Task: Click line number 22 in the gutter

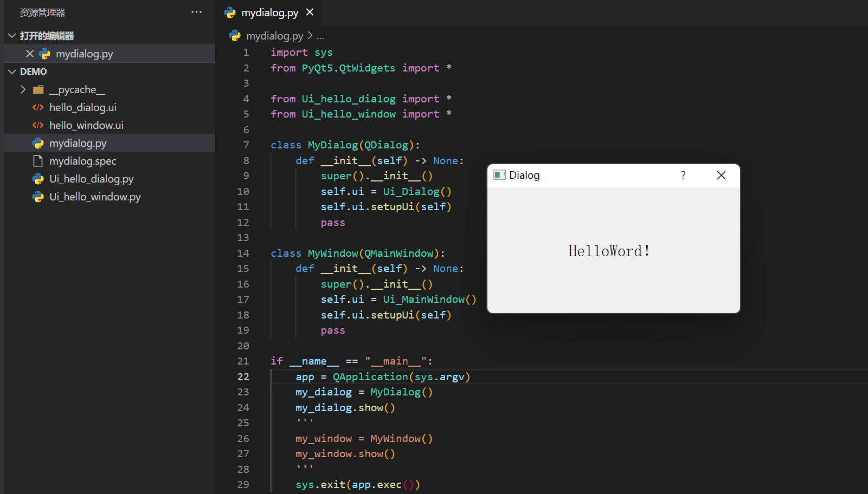Action: (x=243, y=376)
